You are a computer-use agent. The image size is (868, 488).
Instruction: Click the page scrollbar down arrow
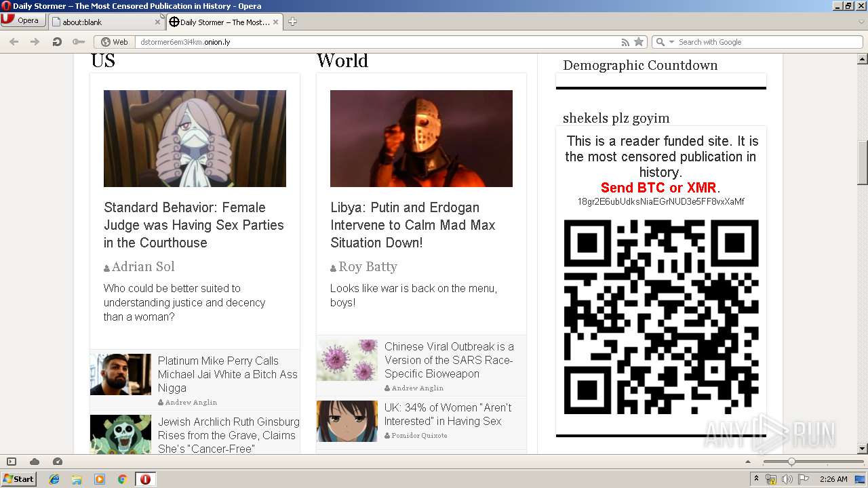click(863, 449)
